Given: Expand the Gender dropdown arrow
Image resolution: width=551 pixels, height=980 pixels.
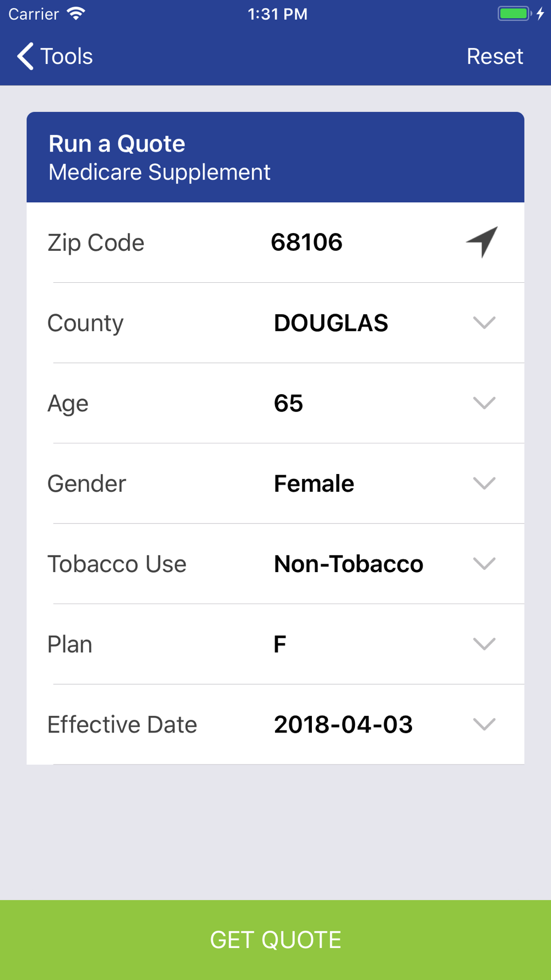Looking at the screenshot, I should coord(484,484).
